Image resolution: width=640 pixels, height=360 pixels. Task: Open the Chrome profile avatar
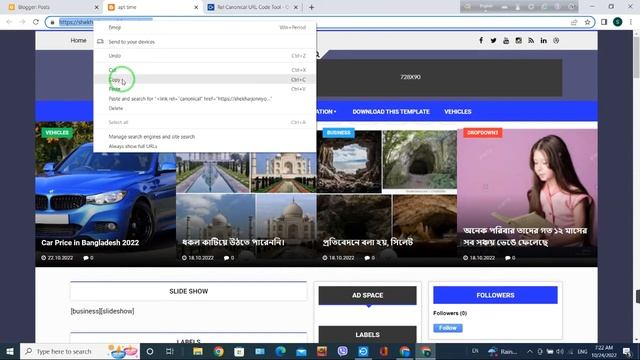[618, 22]
